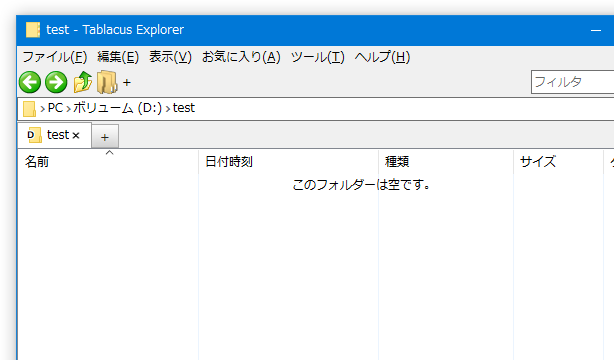Click PC in the address breadcrumb

55,108
